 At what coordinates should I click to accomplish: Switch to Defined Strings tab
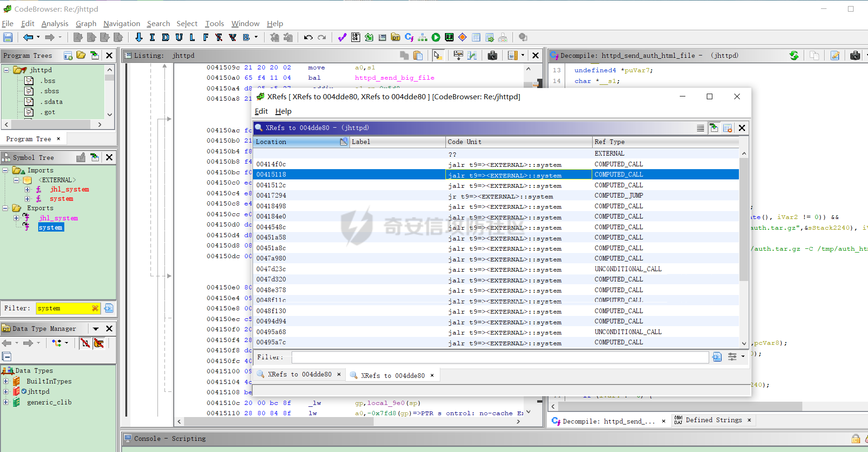pos(713,420)
